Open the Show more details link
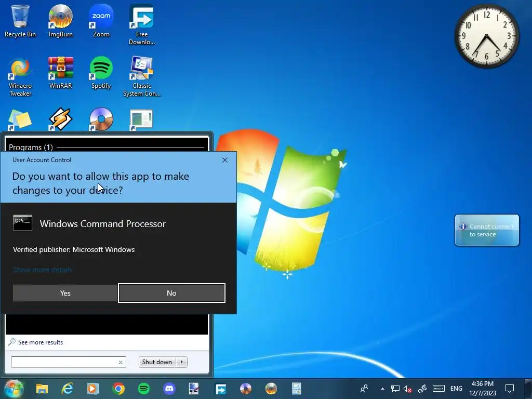 point(43,270)
